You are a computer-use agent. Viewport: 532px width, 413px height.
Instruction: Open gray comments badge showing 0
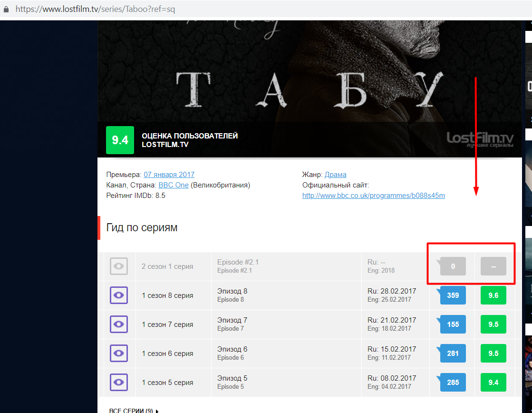coord(453,266)
